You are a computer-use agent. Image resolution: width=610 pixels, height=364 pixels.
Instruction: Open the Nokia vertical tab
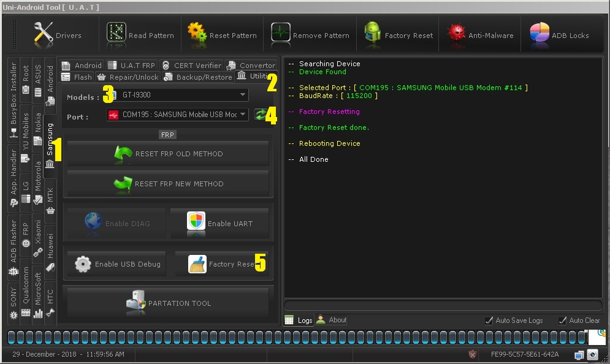point(38,129)
